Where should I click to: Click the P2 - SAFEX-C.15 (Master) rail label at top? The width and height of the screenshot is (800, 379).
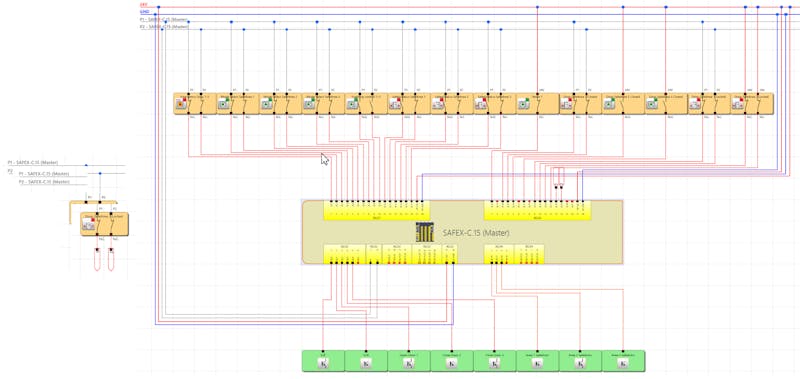164,26
